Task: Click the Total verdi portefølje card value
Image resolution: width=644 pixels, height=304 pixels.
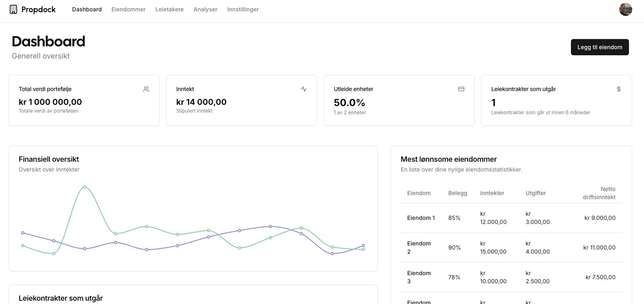Action: pyautogui.click(x=50, y=102)
